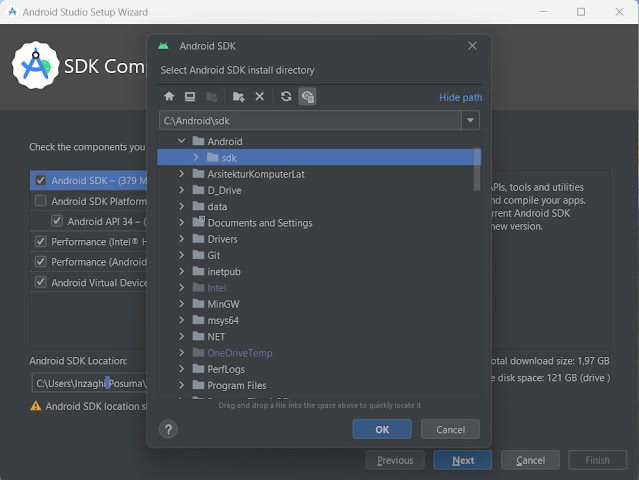Viewport: 639px width, 480px height.
Task: Click Previous in Setup Wizard
Action: pyautogui.click(x=395, y=460)
